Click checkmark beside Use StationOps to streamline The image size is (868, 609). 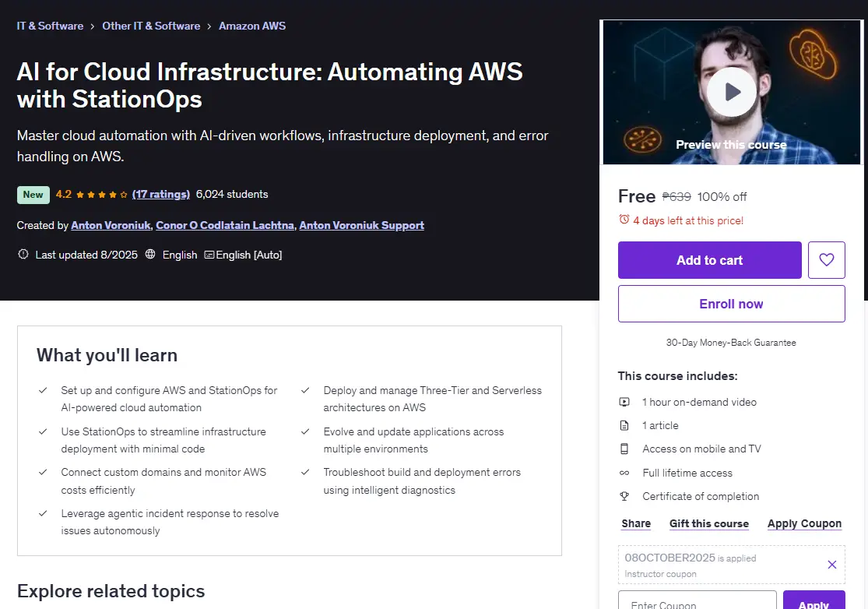[x=43, y=431]
